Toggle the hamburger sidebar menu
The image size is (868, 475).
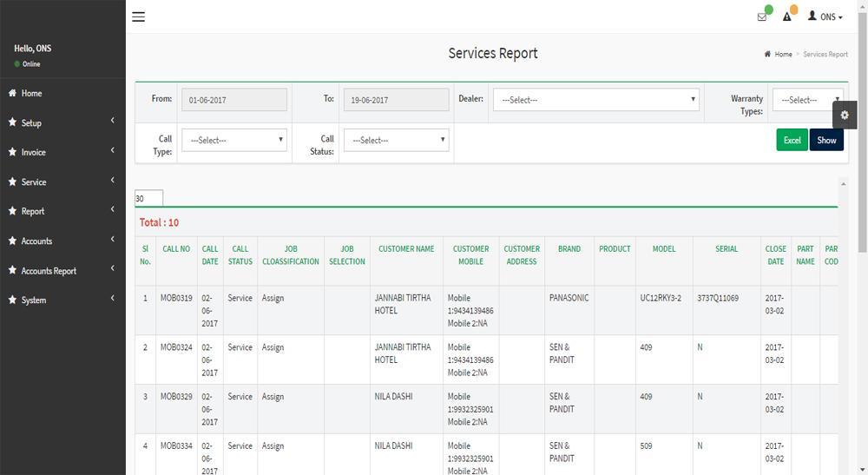tap(138, 16)
